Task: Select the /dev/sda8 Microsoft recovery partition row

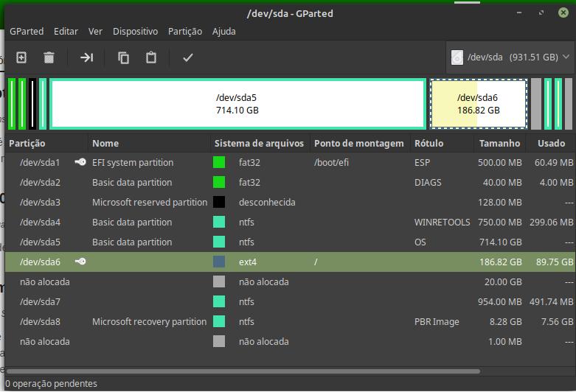Action: pyautogui.click(x=290, y=321)
